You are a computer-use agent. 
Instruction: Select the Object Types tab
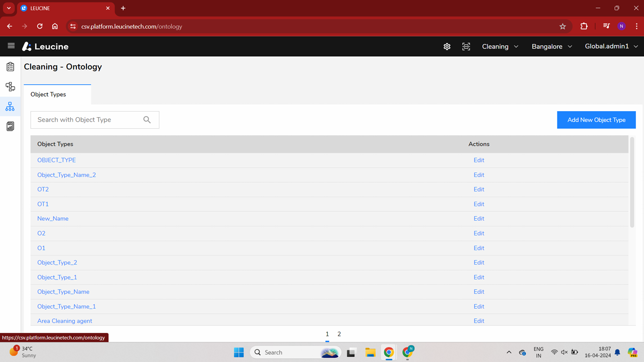coord(48,95)
